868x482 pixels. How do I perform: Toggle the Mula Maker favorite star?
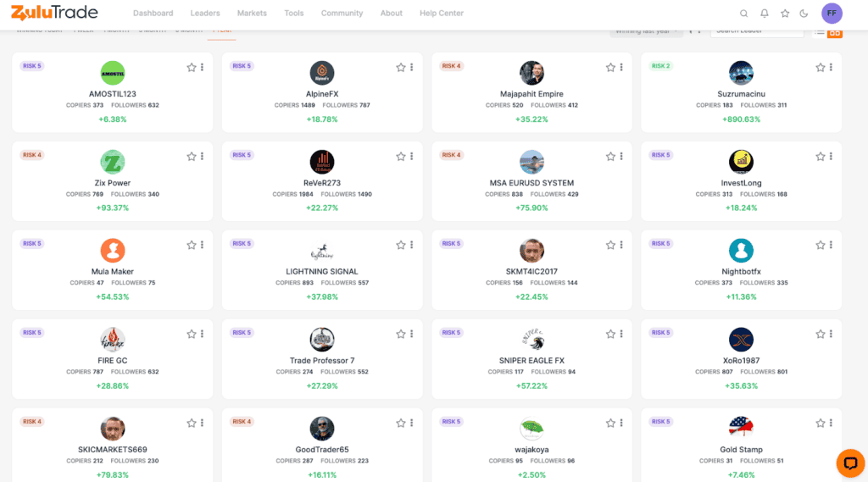(191, 245)
